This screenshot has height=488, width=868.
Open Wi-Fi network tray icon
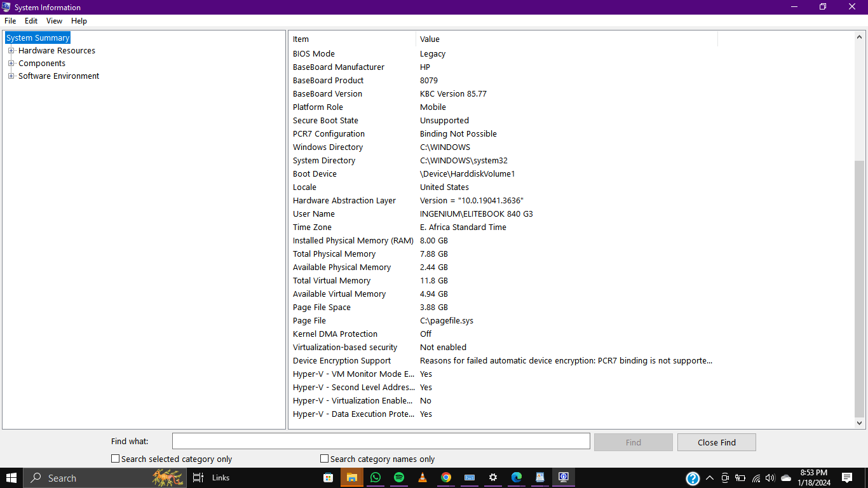coord(756,478)
